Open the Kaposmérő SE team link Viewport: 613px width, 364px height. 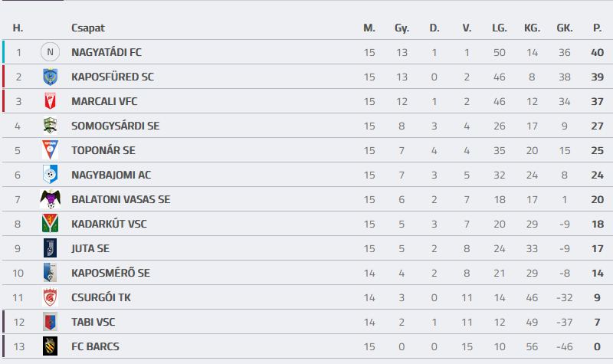[110, 273]
